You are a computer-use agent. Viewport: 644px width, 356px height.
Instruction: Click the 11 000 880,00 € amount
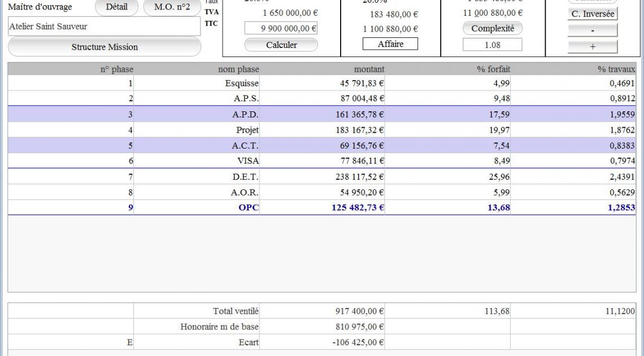(493, 13)
